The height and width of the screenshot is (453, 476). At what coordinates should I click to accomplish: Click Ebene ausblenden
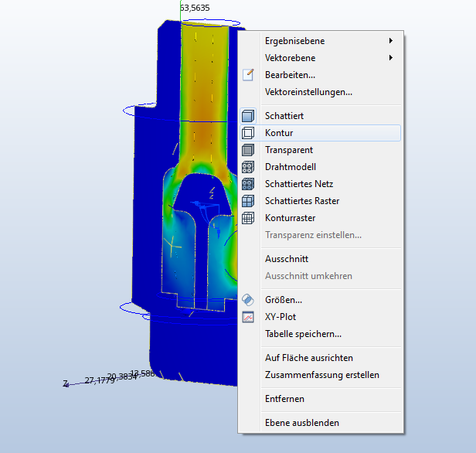321,423
